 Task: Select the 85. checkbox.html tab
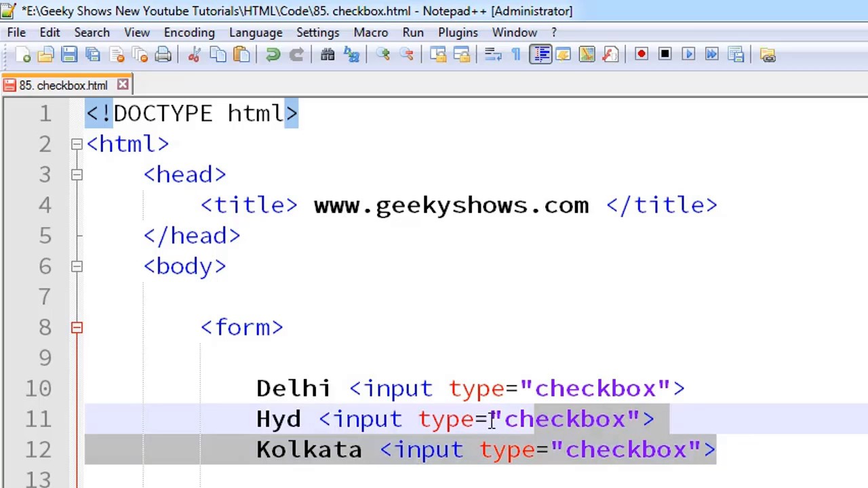click(63, 85)
